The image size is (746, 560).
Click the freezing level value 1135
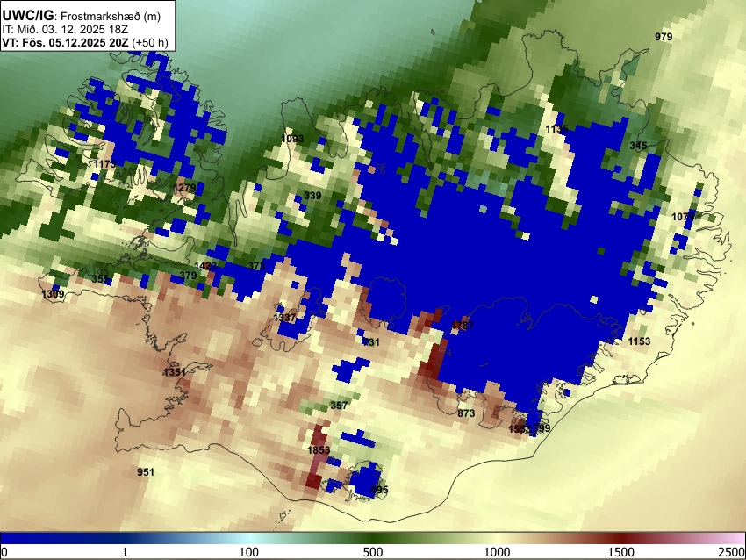tap(556, 129)
